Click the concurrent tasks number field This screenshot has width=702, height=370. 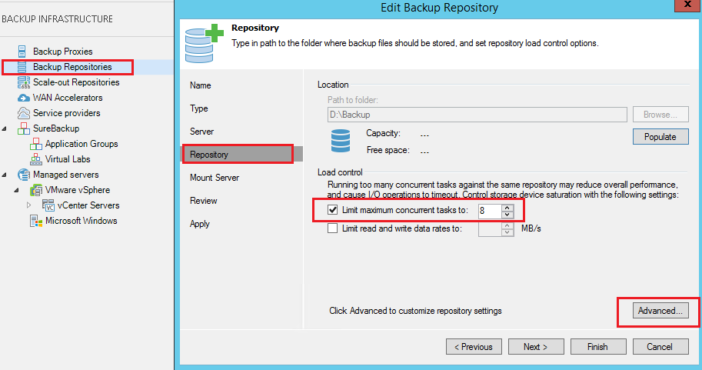[x=490, y=211]
